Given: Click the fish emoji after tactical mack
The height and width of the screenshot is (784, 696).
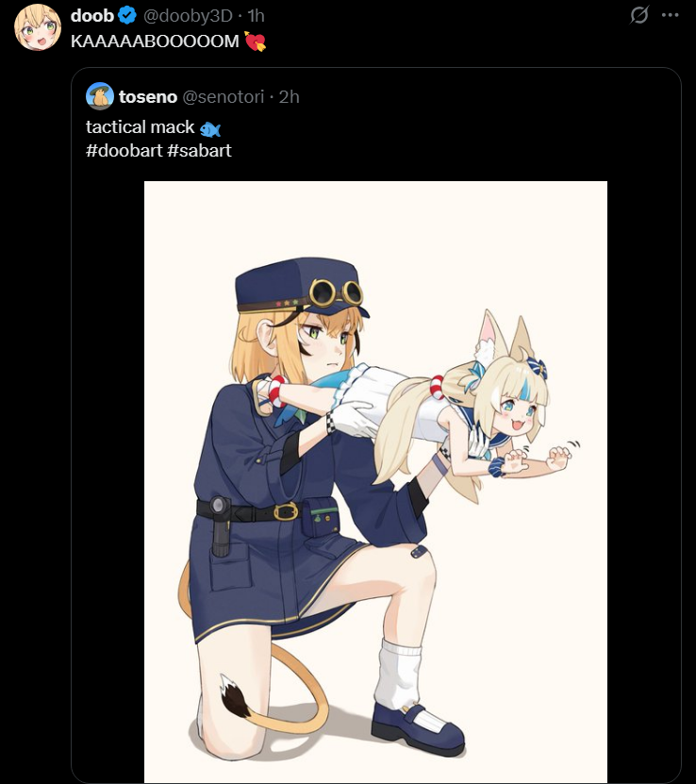Looking at the screenshot, I should pos(209,128).
